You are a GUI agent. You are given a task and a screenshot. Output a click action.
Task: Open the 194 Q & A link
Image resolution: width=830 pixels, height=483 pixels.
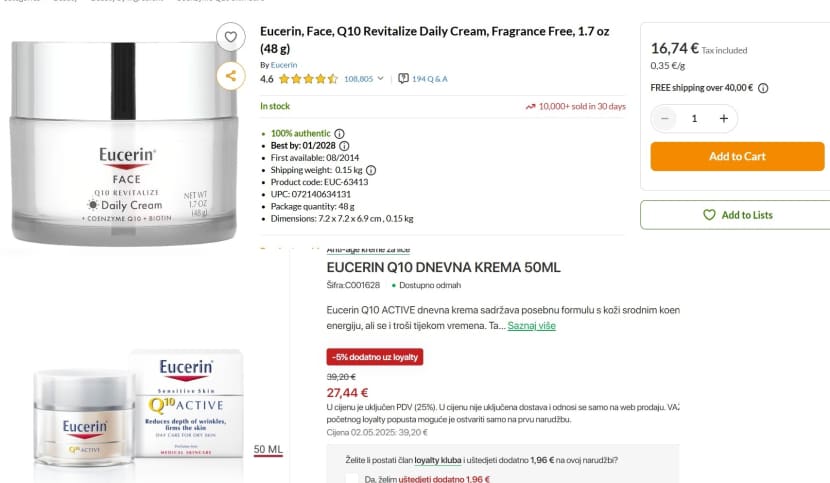pos(430,79)
